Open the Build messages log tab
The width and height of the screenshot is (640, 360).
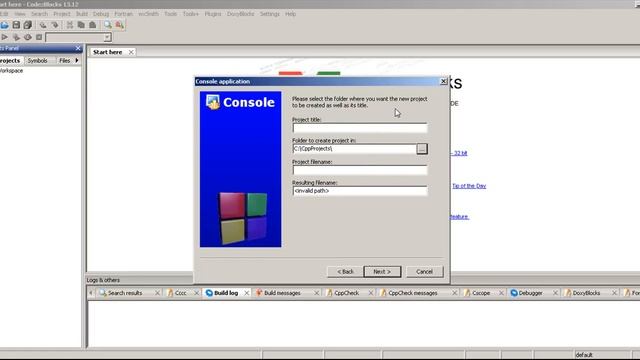[x=282, y=293]
